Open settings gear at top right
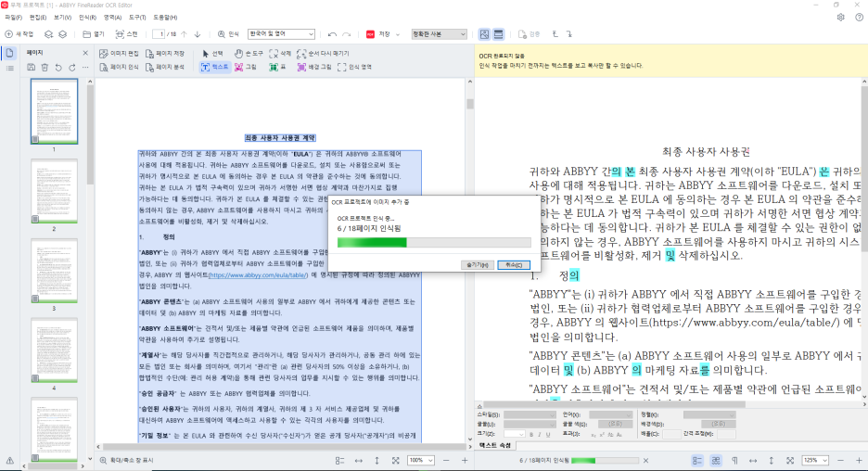 pos(841,18)
